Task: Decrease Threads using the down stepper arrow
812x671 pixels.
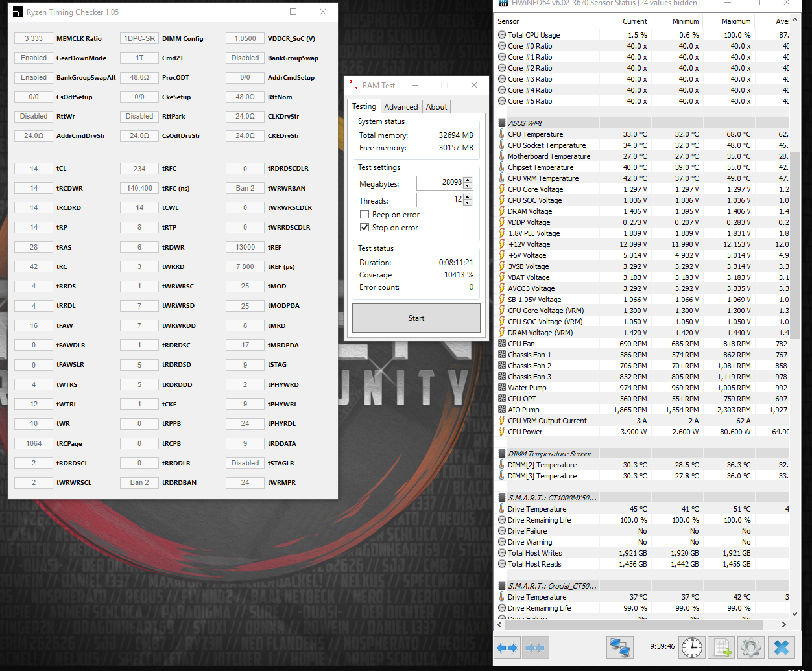Action: (468, 203)
